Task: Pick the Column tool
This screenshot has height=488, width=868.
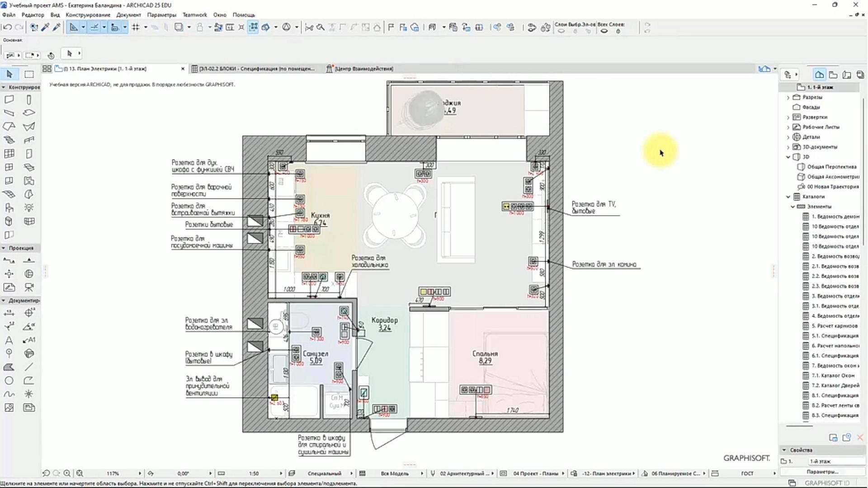Action: tap(29, 99)
